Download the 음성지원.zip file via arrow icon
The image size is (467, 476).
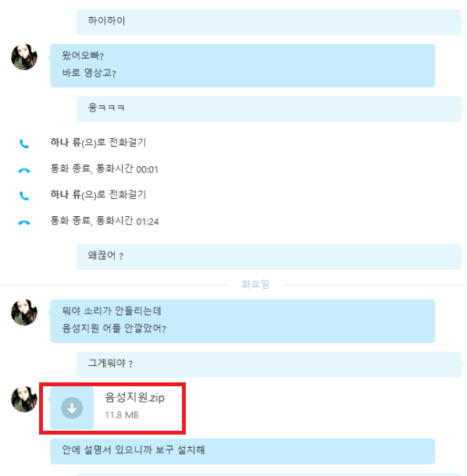point(72,408)
